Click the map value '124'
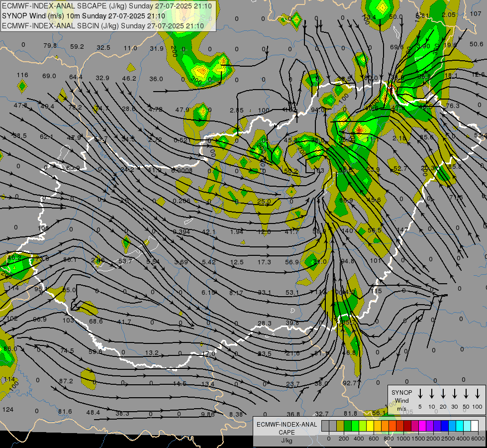The width and height of the screenshot is (487, 448). point(8,410)
